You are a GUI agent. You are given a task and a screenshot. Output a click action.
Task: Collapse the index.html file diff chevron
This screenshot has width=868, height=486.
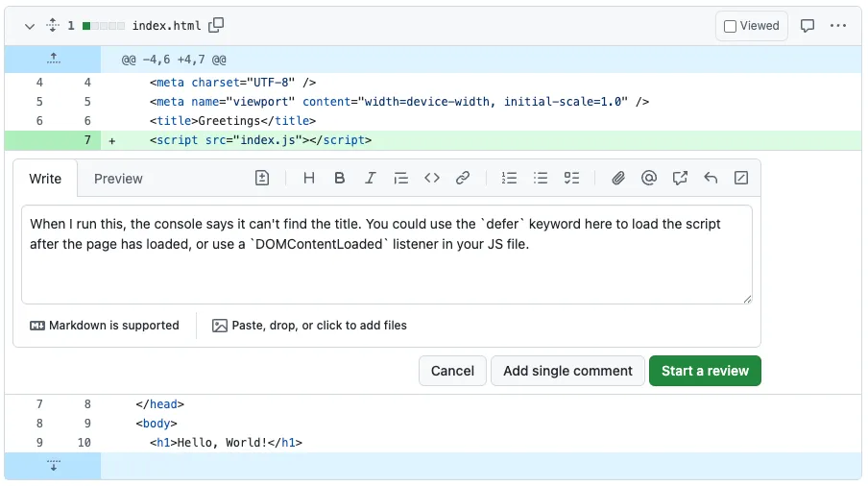[30, 26]
